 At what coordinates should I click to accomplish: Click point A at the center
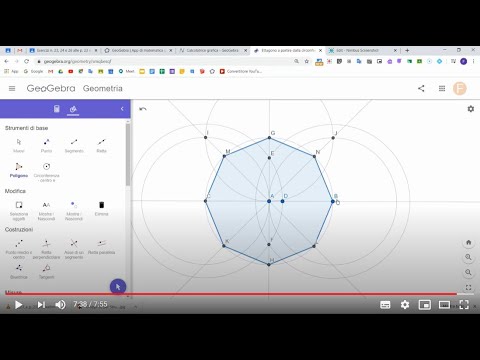tap(269, 201)
